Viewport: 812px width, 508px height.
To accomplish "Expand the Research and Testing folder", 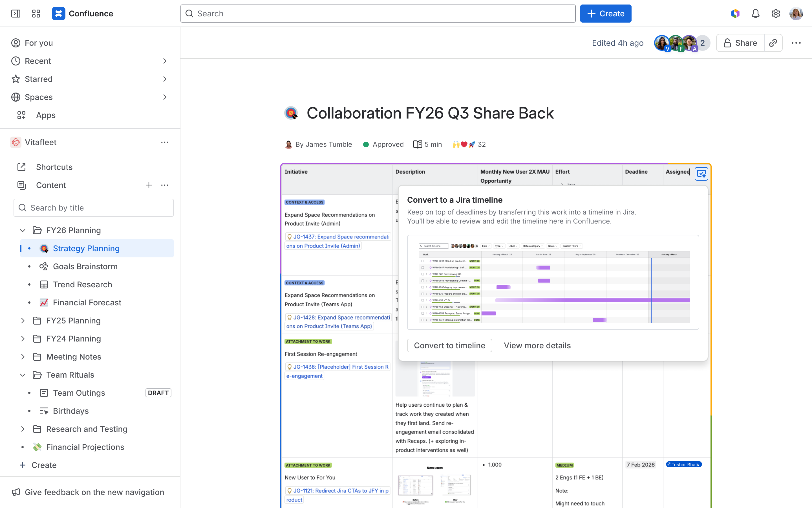I will point(23,429).
